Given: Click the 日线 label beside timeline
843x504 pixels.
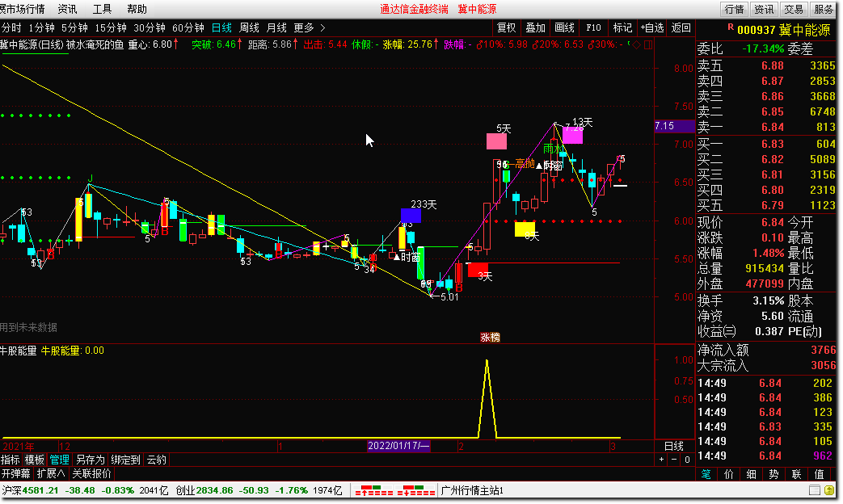Looking at the screenshot, I should [673, 445].
